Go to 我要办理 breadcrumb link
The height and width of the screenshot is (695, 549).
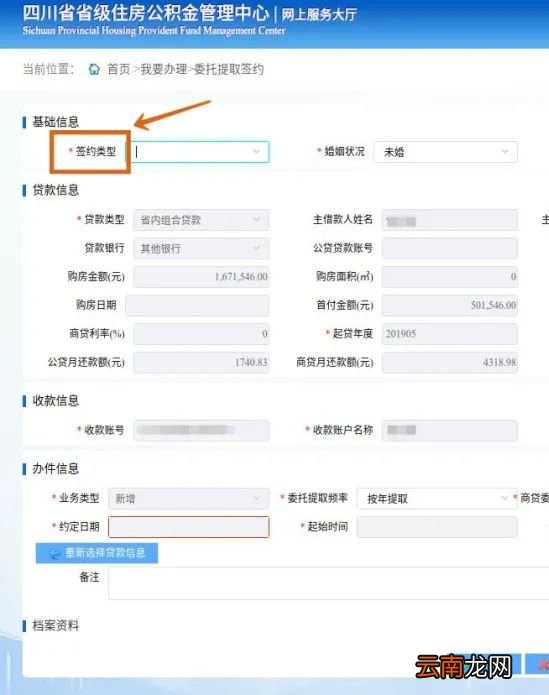tap(164, 69)
